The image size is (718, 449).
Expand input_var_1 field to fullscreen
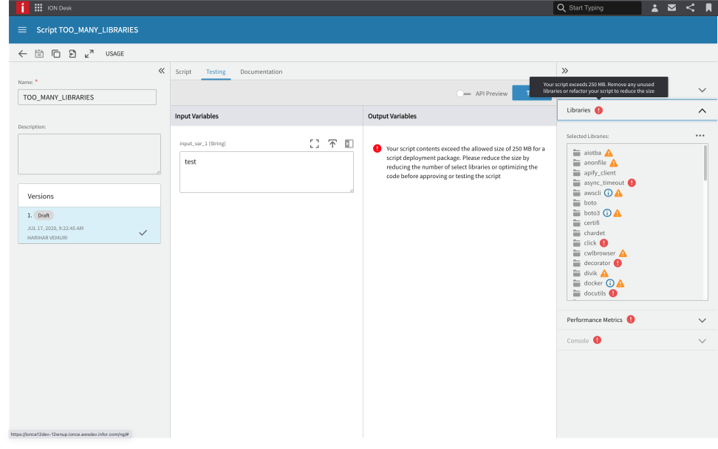coord(314,144)
